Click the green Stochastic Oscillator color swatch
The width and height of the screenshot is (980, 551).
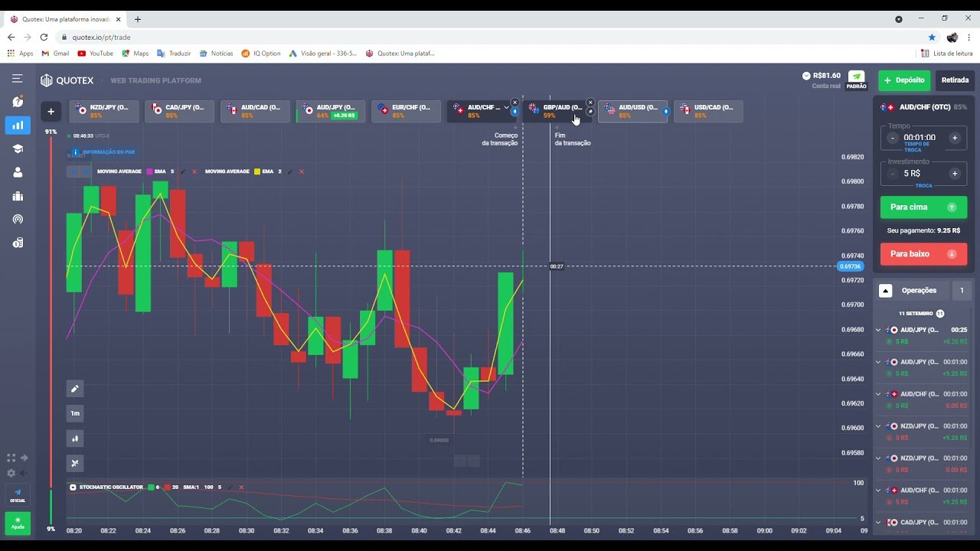pyautogui.click(x=151, y=487)
